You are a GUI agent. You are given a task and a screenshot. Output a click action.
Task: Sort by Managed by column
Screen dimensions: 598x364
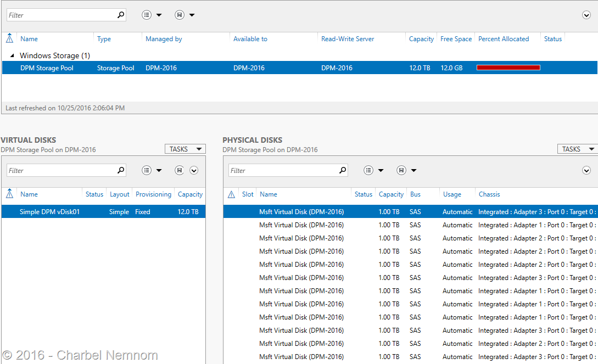164,39
